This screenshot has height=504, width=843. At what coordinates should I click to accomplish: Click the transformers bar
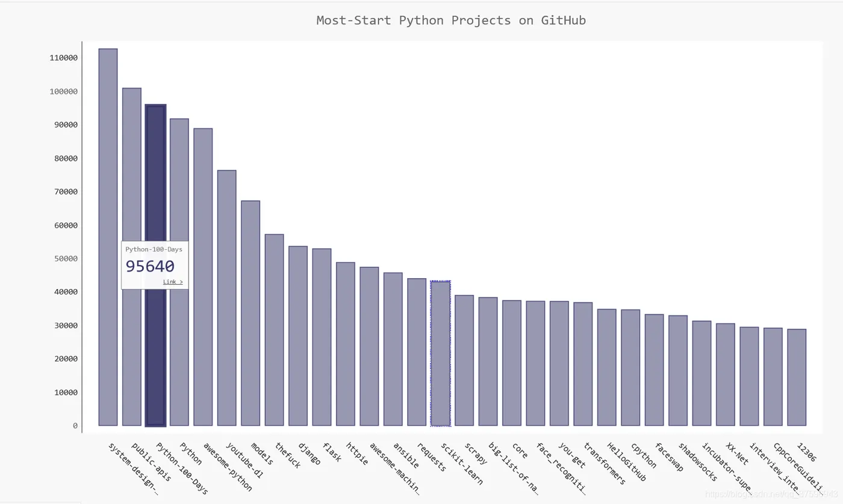coord(583,364)
